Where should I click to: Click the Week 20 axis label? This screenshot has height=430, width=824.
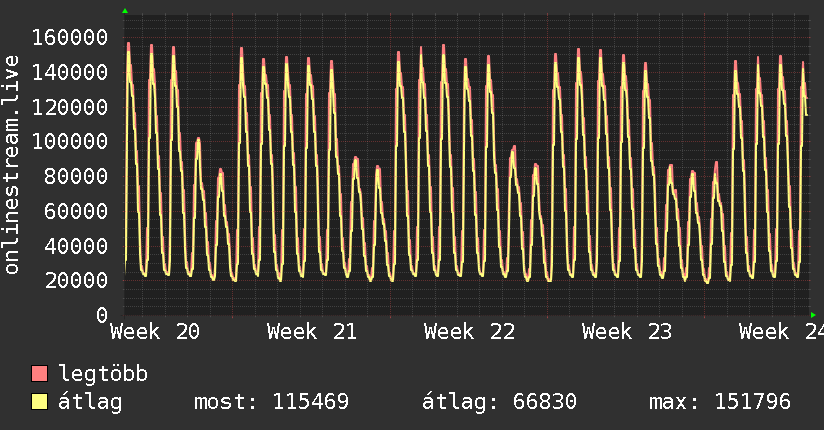pyautogui.click(x=155, y=332)
